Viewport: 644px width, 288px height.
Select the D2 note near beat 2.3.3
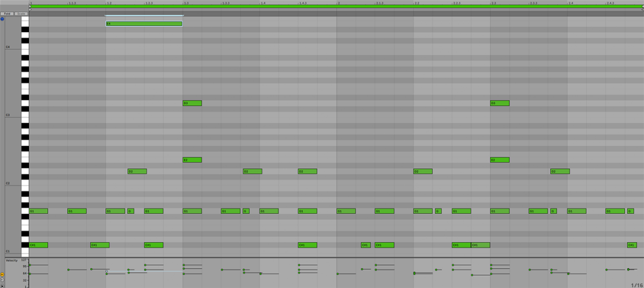(560, 172)
